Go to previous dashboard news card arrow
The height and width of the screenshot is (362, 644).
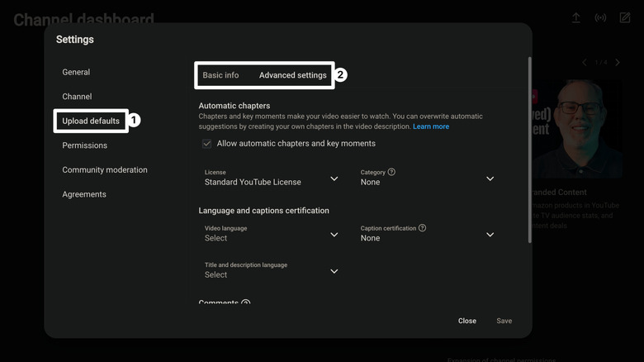(585, 63)
